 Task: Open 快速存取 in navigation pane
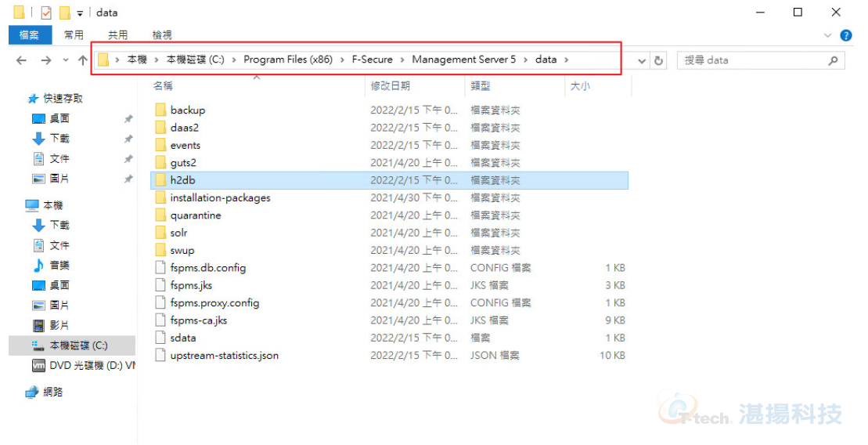(63, 99)
